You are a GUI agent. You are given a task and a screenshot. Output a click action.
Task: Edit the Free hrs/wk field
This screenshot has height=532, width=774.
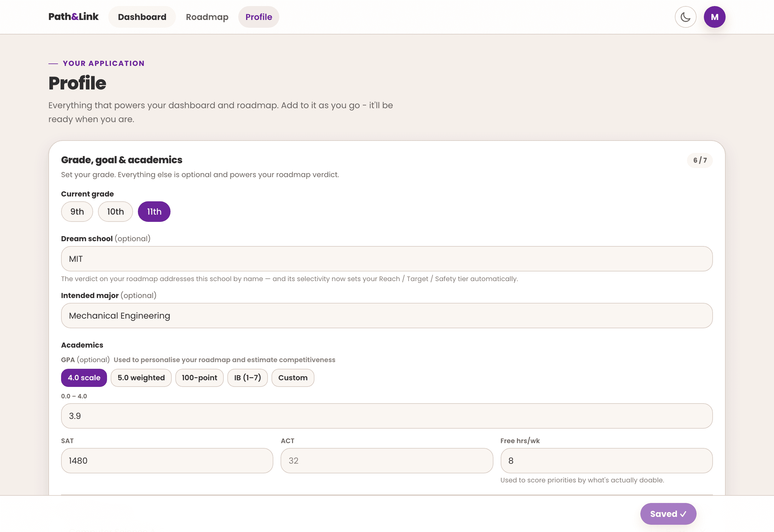click(606, 461)
